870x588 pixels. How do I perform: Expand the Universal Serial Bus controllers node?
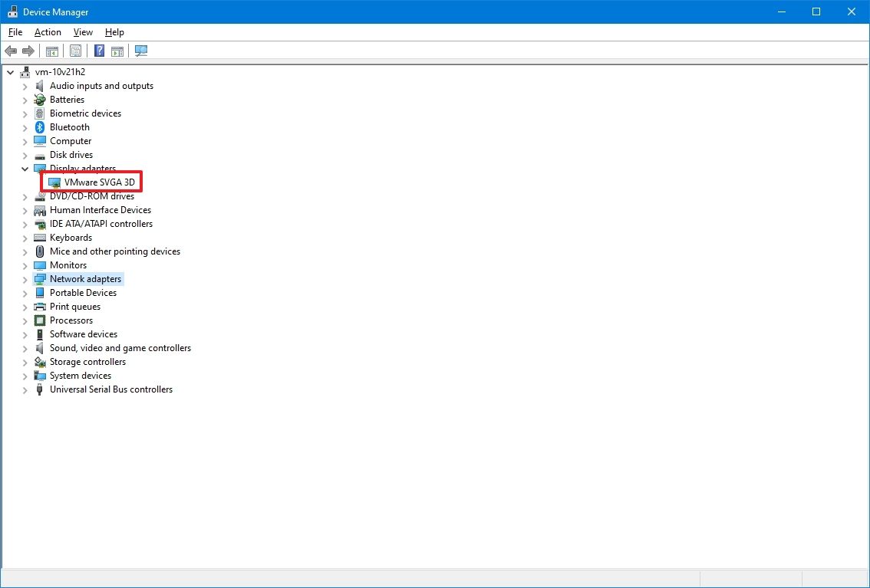(25, 389)
